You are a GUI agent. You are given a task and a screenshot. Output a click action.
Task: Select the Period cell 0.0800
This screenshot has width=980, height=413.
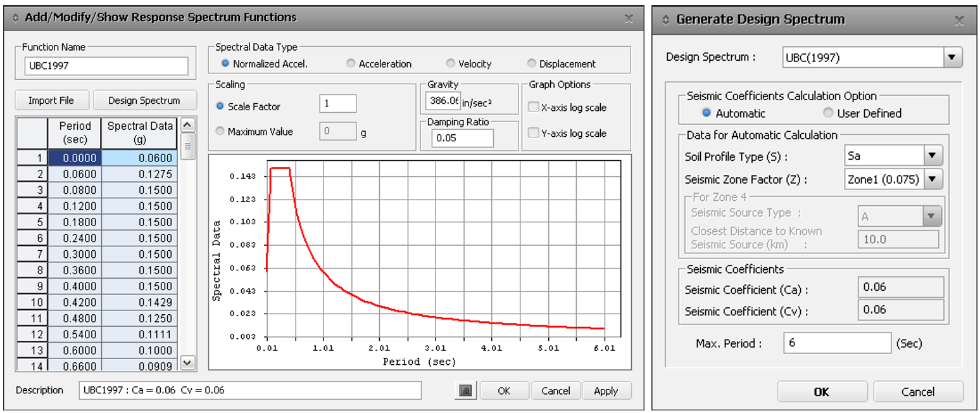point(75,190)
